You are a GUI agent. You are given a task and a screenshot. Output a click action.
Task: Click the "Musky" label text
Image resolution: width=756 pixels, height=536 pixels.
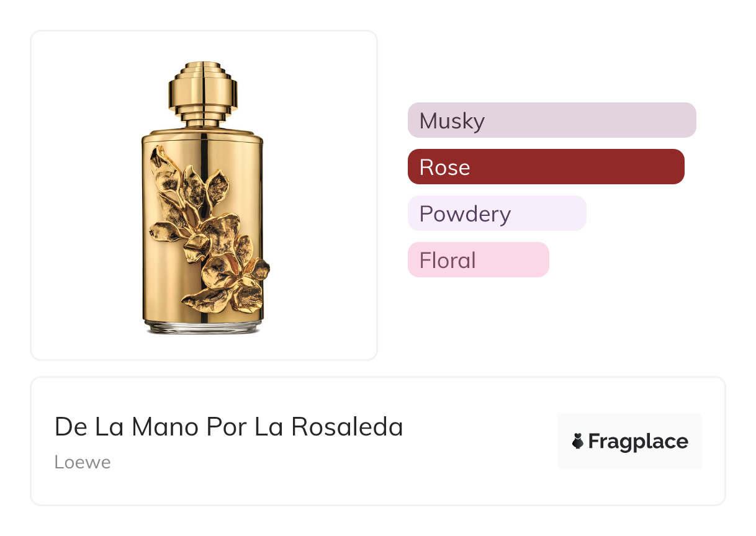[452, 120]
